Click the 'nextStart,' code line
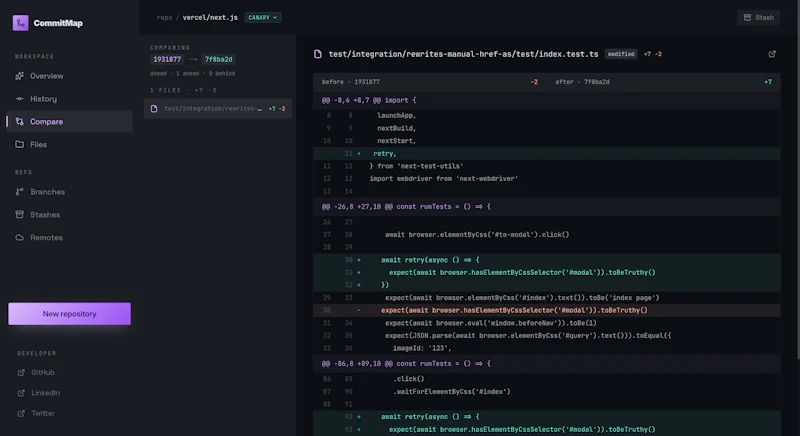The height and width of the screenshot is (436, 800). (x=546, y=141)
